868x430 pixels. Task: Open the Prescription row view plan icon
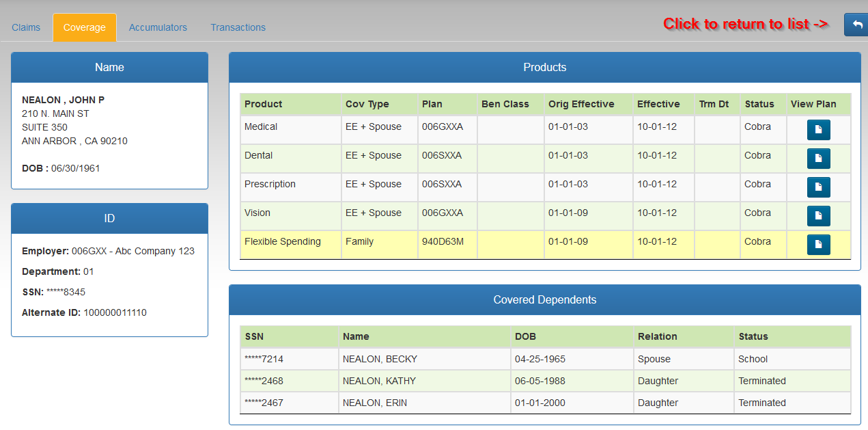tap(818, 187)
